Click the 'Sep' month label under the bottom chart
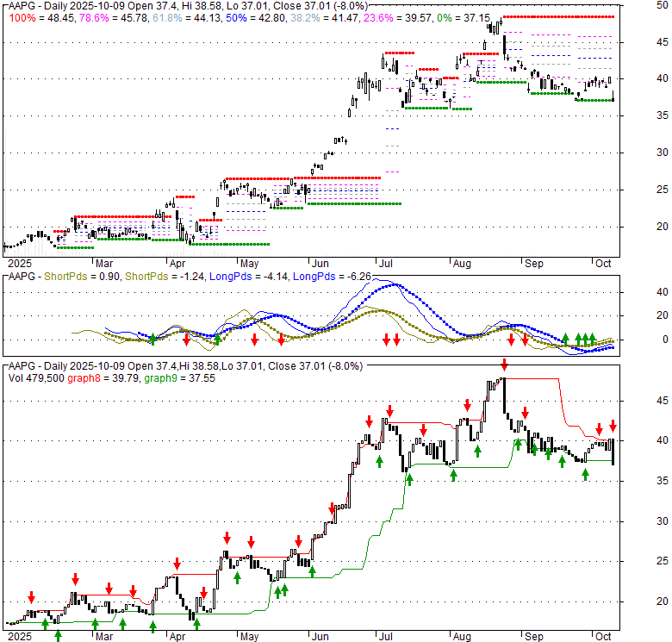The width and height of the screenshot is (672, 642). [534, 637]
